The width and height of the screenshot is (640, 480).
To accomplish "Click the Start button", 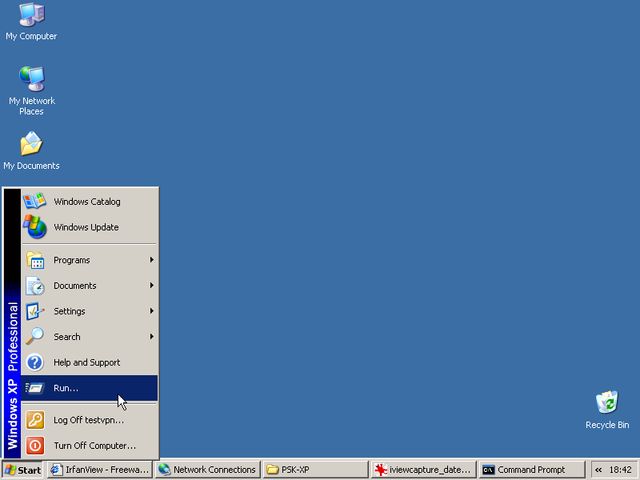I will (23, 470).
